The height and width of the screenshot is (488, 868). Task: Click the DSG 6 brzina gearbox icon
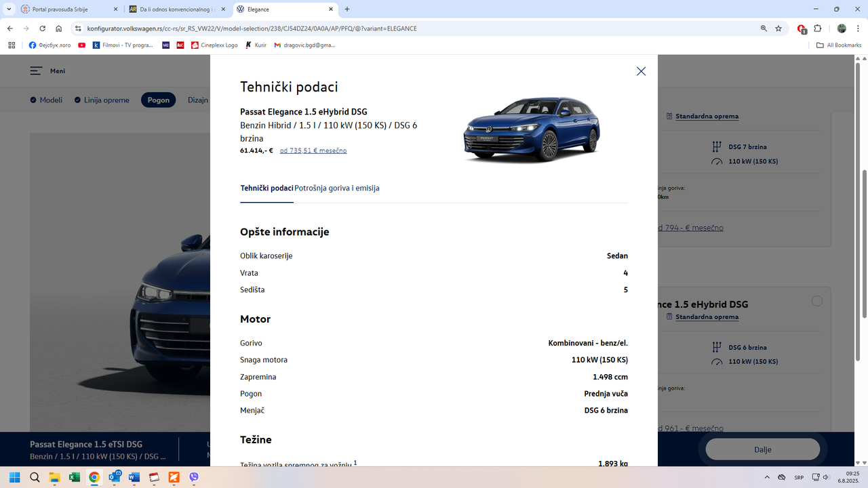point(717,347)
